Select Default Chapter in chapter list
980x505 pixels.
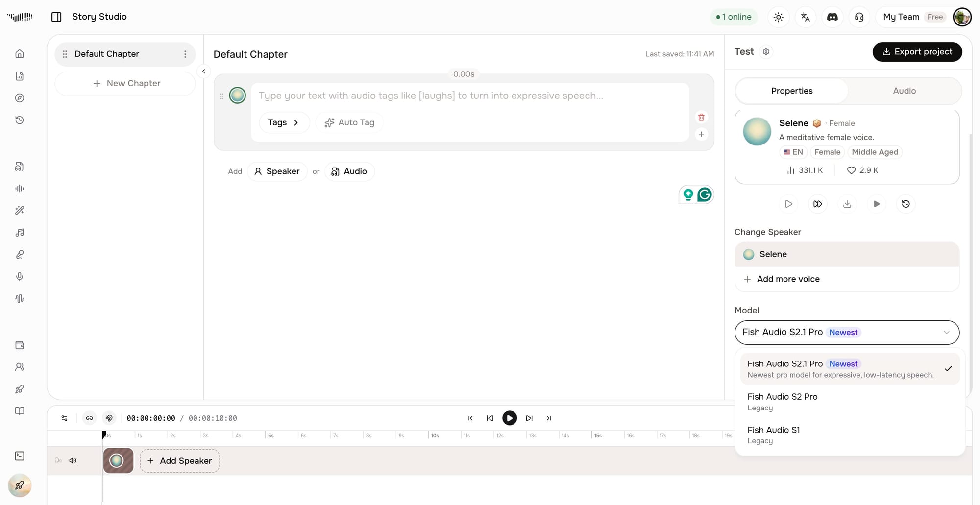[x=125, y=54]
